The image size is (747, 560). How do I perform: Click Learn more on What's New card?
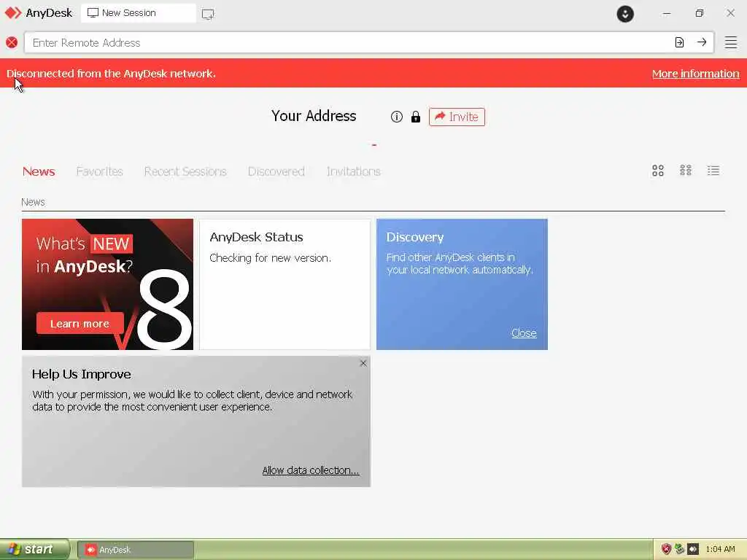pos(80,323)
